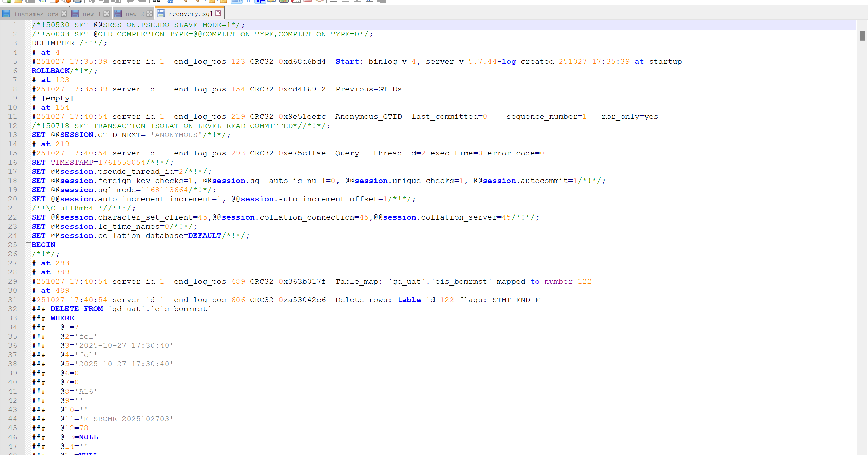Click the vertical scrollbar thumb
The image size is (868, 455).
pyautogui.click(x=862, y=35)
